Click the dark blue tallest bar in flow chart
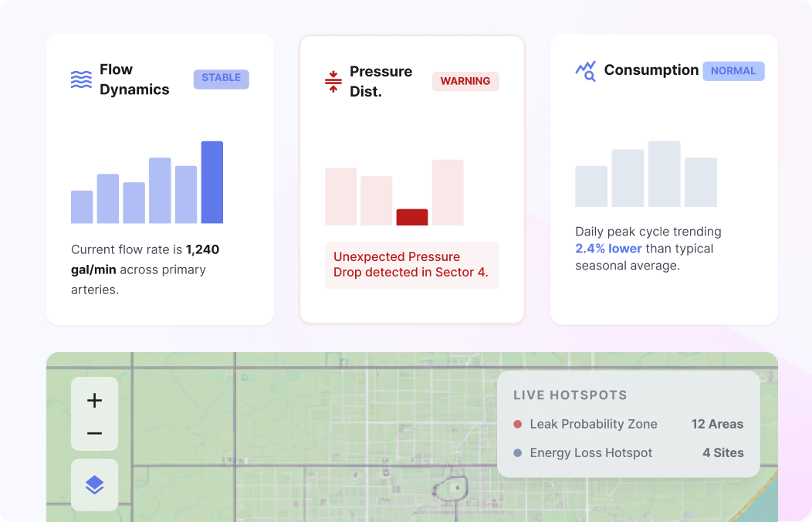The width and height of the screenshot is (812, 522). [211, 181]
